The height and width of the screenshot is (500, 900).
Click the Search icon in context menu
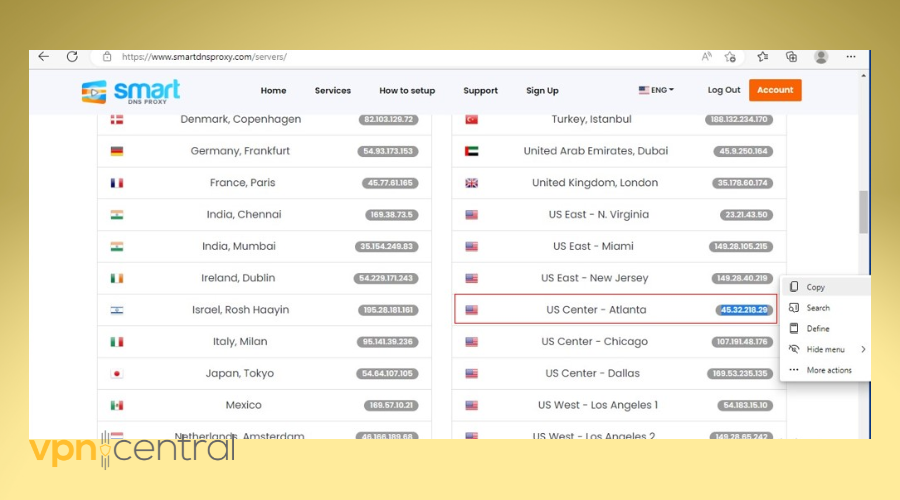pos(794,308)
